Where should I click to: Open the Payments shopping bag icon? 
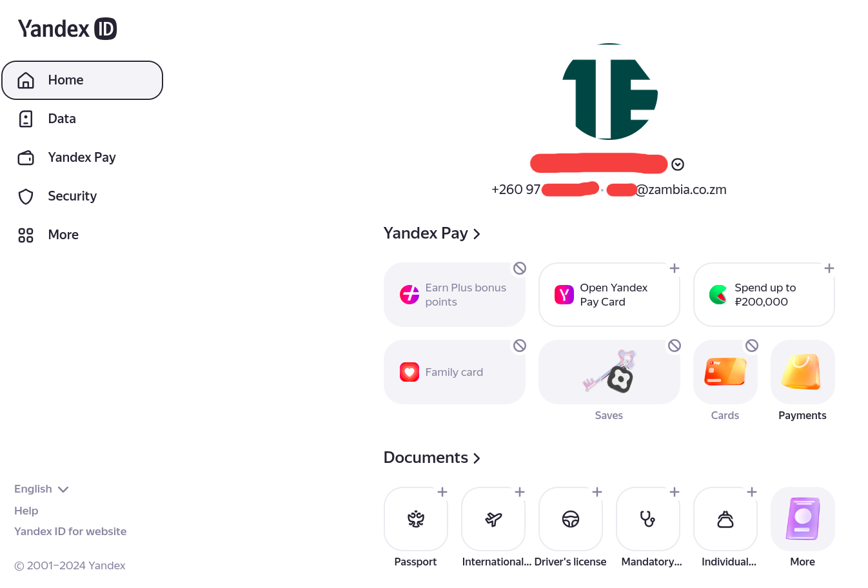(803, 372)
